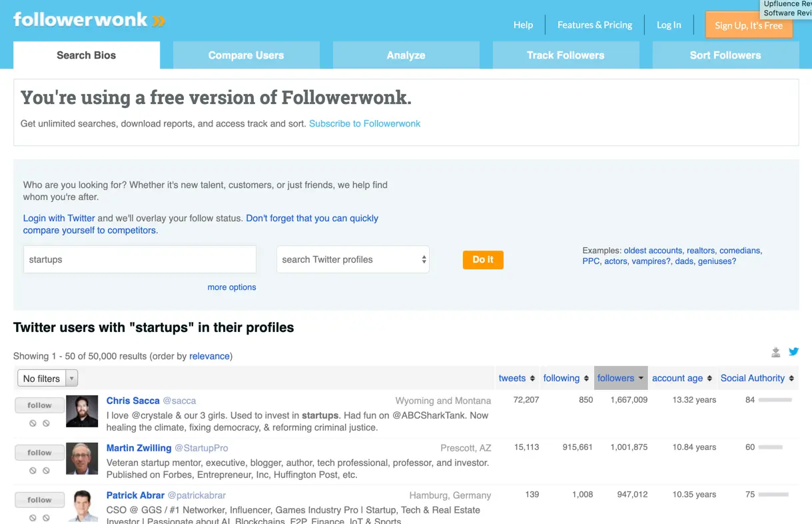Sort results by Social Authority column
This screenshot has width=812, height=524.
[x=757, y=378]
